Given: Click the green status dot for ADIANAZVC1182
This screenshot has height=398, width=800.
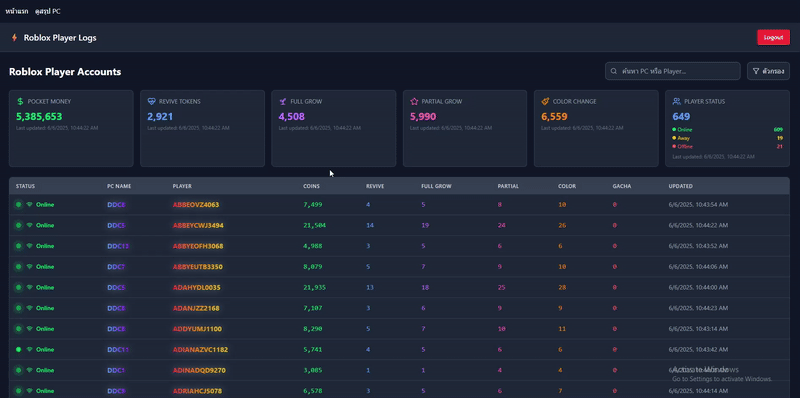Looking at the screenshot, I should (19, 350).
